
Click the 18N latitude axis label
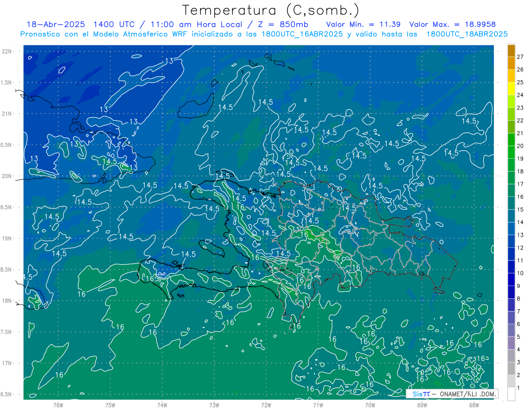coord(7,301)
